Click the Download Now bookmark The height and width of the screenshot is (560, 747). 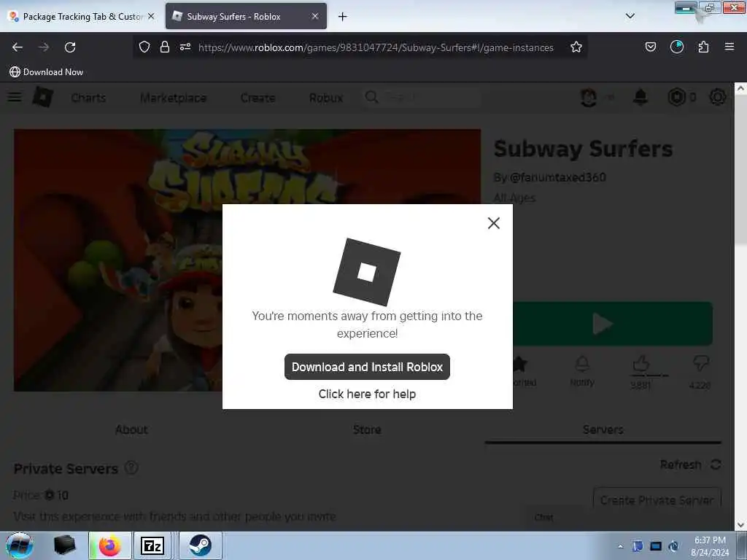pos(46,72)
